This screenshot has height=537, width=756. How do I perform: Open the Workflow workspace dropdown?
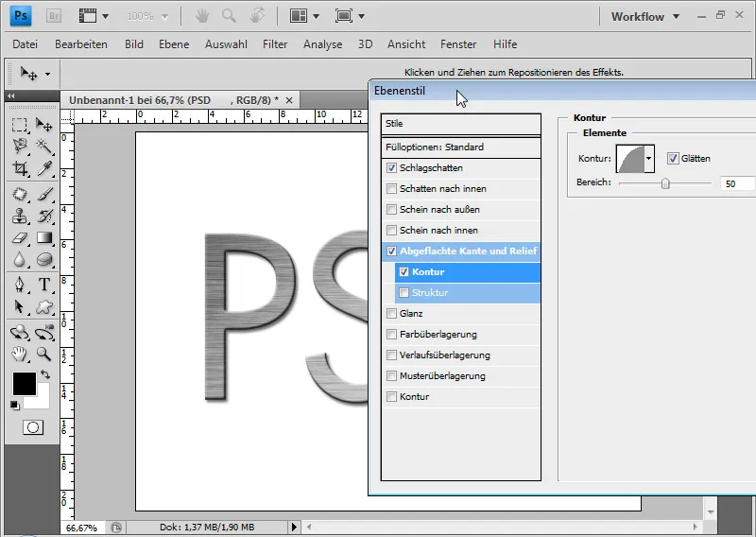tap(645, 16)
